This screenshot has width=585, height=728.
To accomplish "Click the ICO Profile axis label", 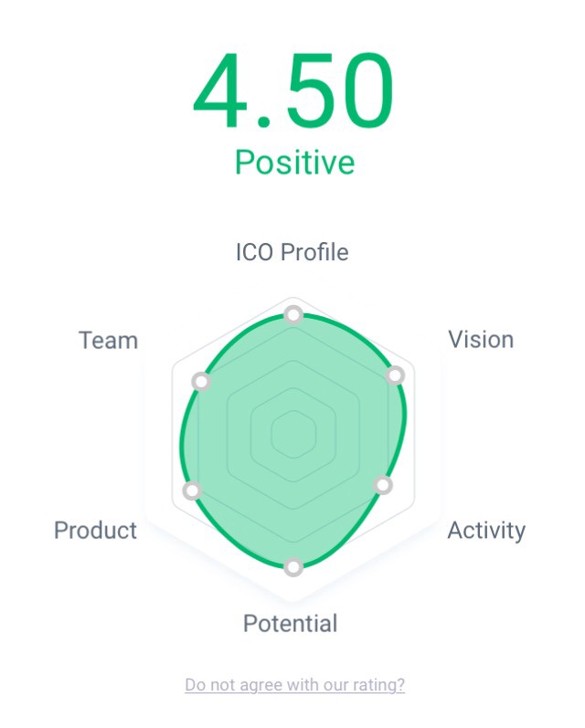I will point(292,252).
